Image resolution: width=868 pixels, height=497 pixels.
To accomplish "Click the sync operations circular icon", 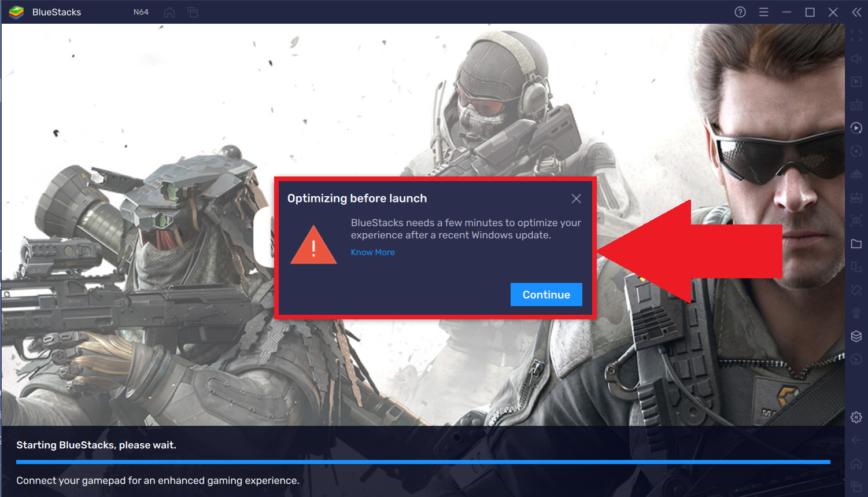I will pos(856,151).
